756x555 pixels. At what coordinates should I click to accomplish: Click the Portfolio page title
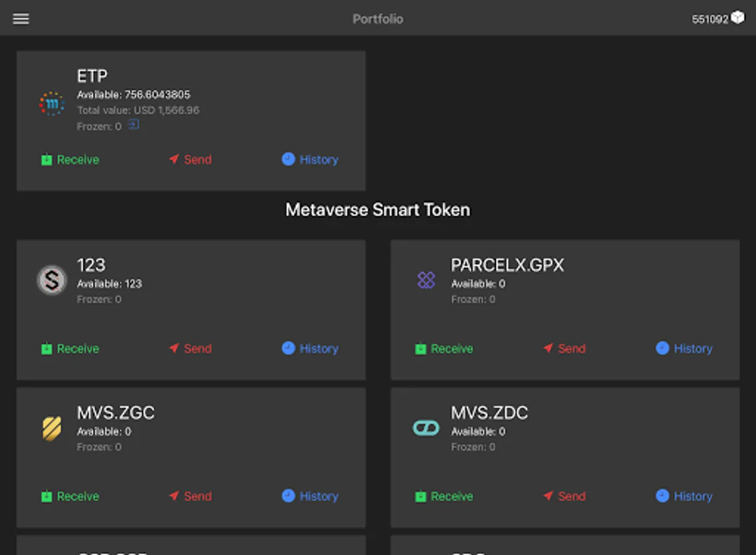[x=377, y=19]
